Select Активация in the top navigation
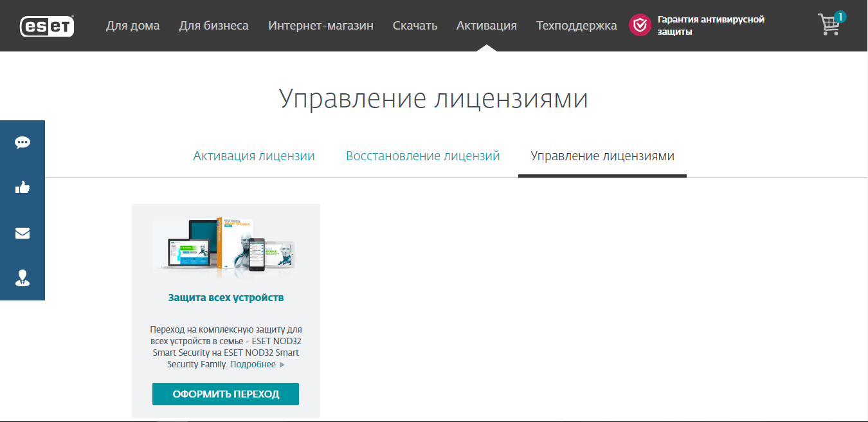Image resolution: width=868 pixels, height=422 pixels. click(x=487, y=26)
